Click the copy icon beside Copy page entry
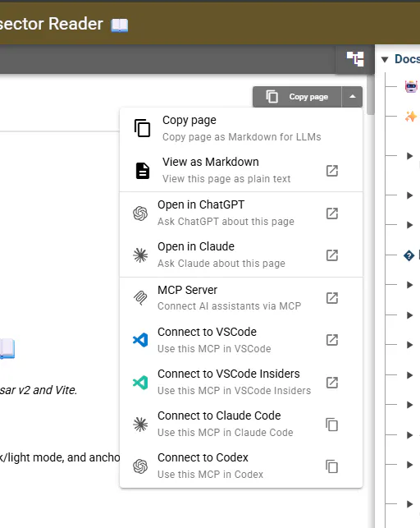The height and width of the screenshot is (528, 420). [x=142, y=128]
